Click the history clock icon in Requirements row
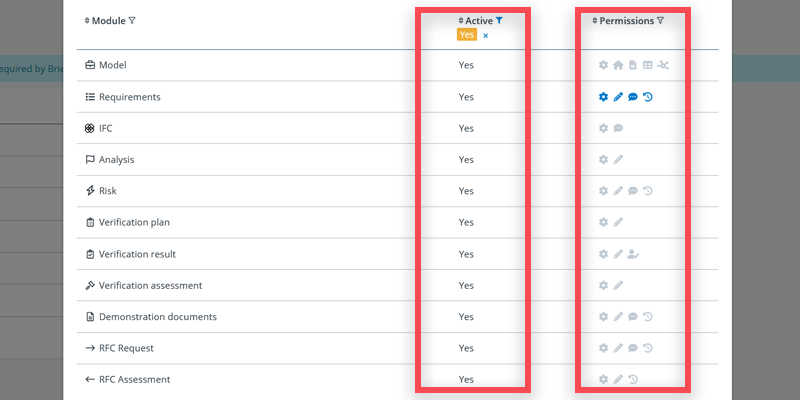Viewport: 800px width, 400px height. 648,97
